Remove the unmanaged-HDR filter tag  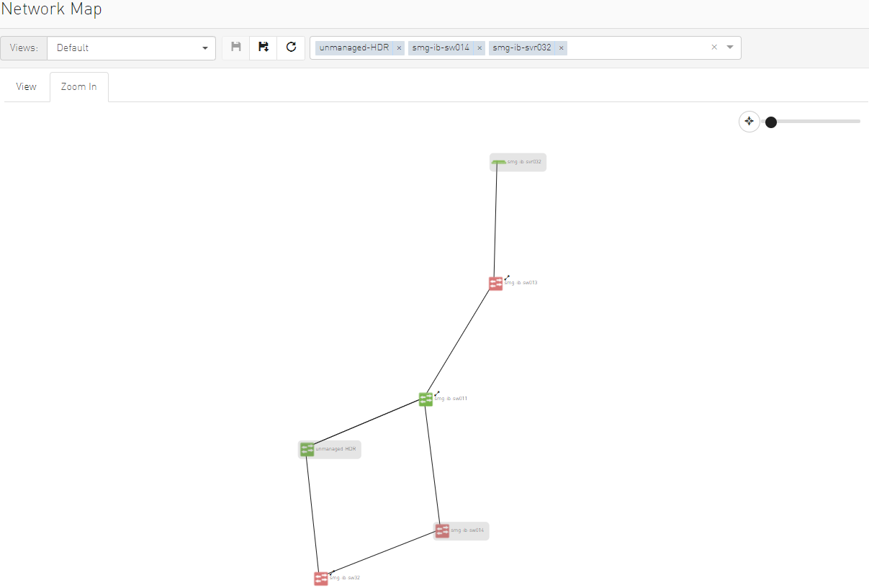[399, 47]
